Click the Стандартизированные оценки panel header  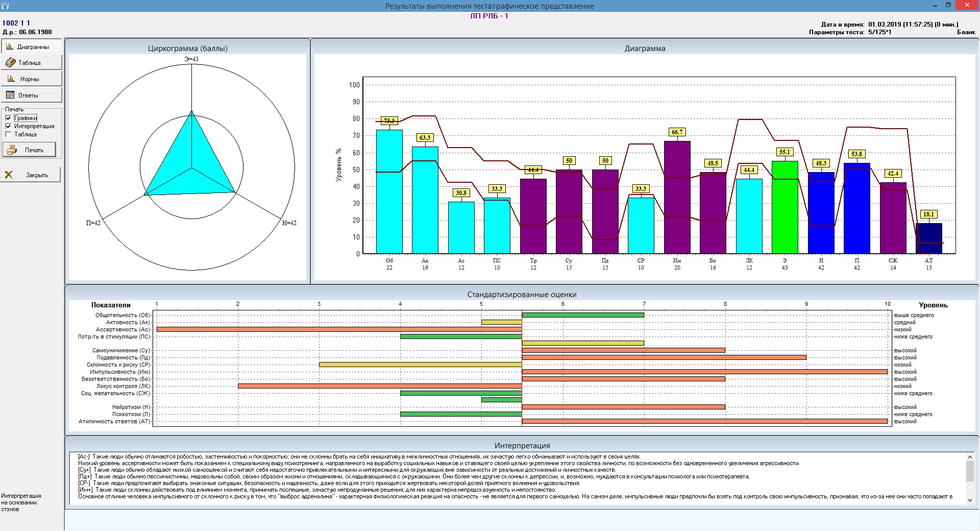point(522,295)
